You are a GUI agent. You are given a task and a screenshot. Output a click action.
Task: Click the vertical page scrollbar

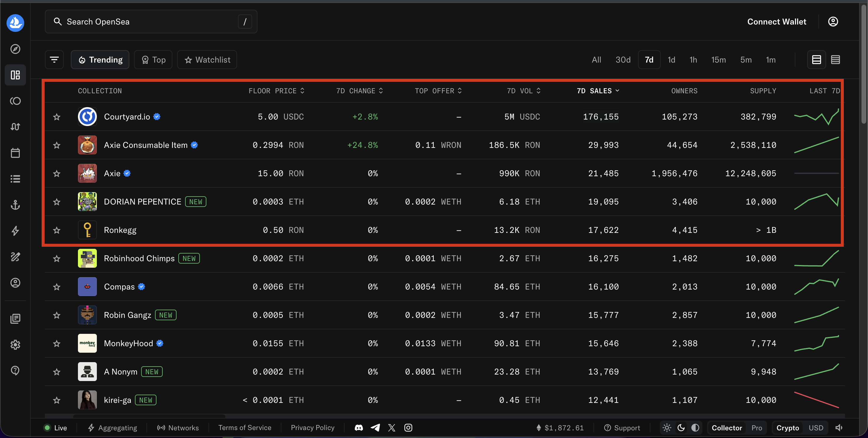click(864, 64)
